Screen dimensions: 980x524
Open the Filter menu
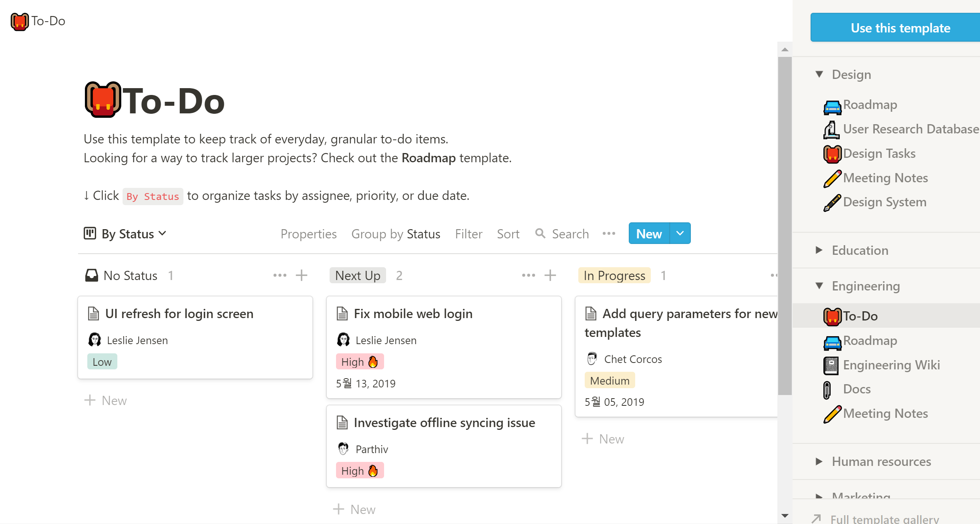pyautogui.click(x=469, y=234)
